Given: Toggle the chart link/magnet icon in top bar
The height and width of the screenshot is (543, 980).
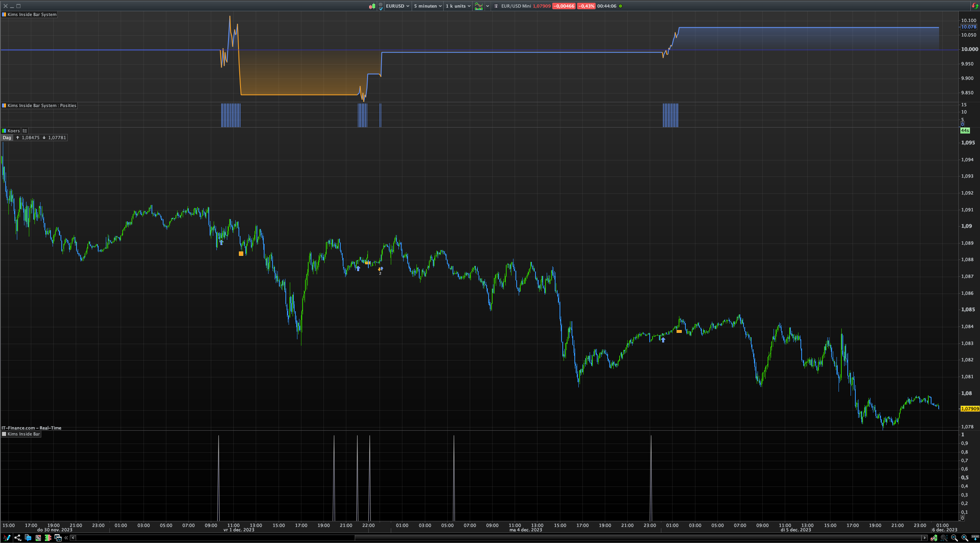Looking at the screenshot, I should point(381,6).
